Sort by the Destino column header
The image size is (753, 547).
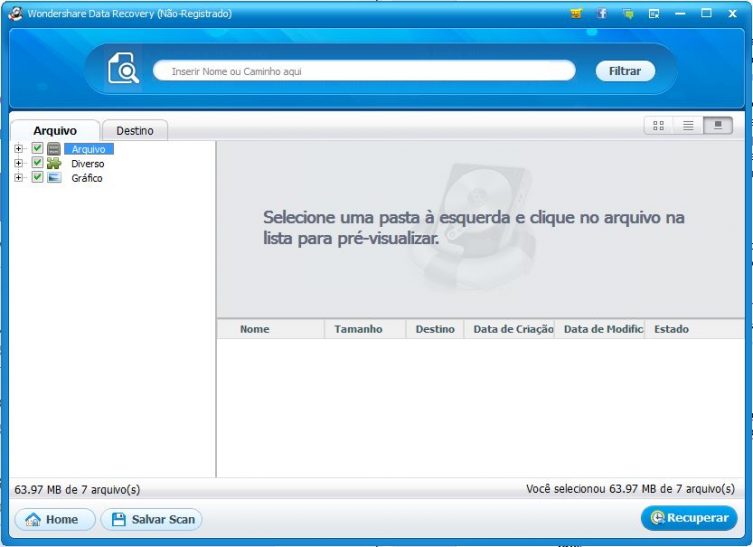(x=435, y=329)
